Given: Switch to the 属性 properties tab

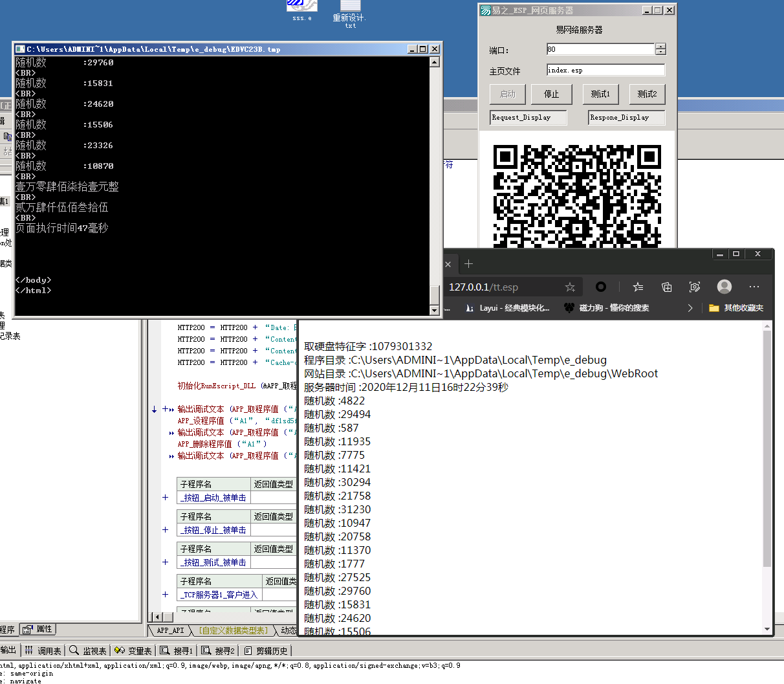Looking at the screenshot, I should point(38,629).
